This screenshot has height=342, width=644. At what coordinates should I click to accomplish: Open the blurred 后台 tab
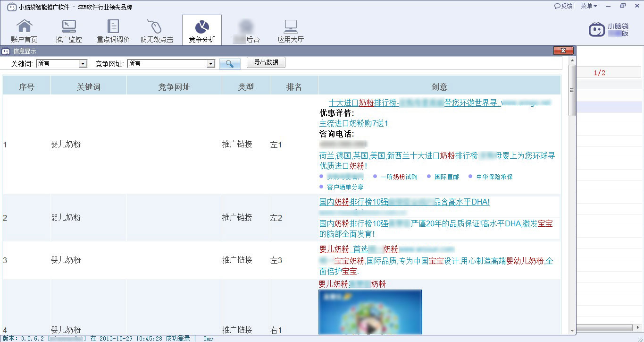(x=246, y=31)
